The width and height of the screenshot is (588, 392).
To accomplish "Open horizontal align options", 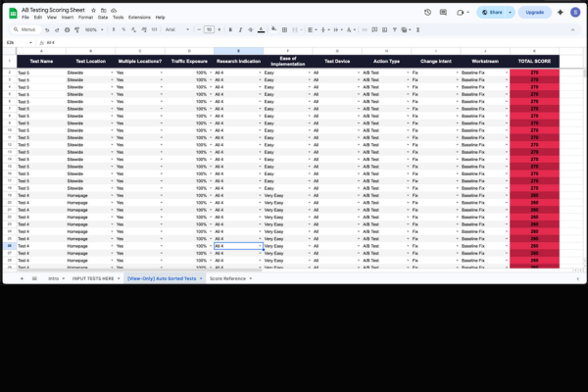I will pos(312,29).
